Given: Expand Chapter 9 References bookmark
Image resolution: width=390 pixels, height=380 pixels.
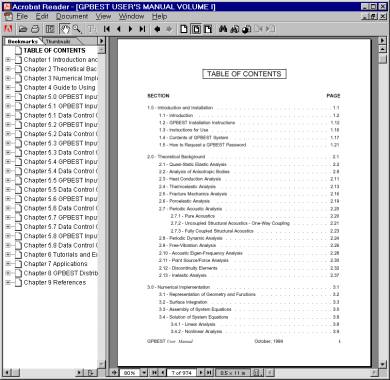Looking at the screenshot, I should pyautogui.click(x=8, y=283).
